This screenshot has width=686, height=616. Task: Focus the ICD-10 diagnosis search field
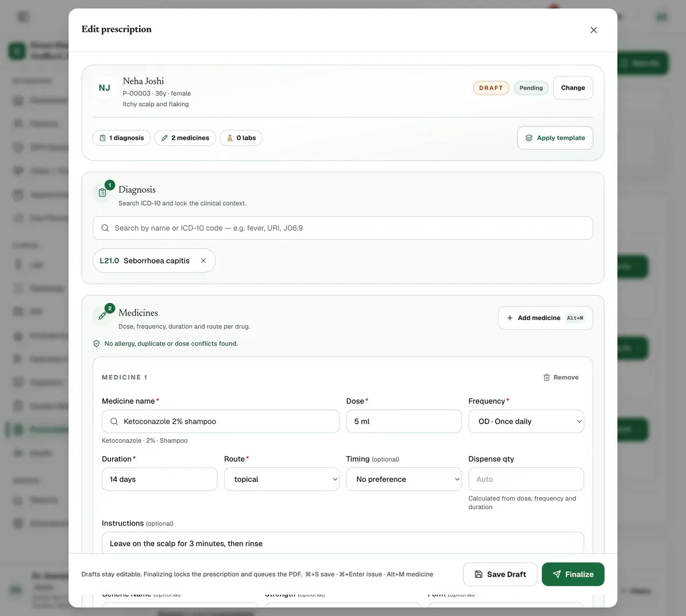343,228
